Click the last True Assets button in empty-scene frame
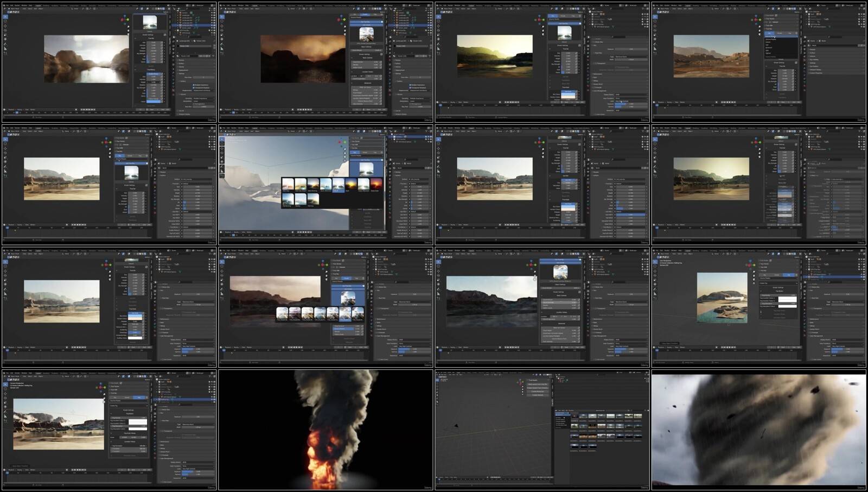 coord(538,395)
